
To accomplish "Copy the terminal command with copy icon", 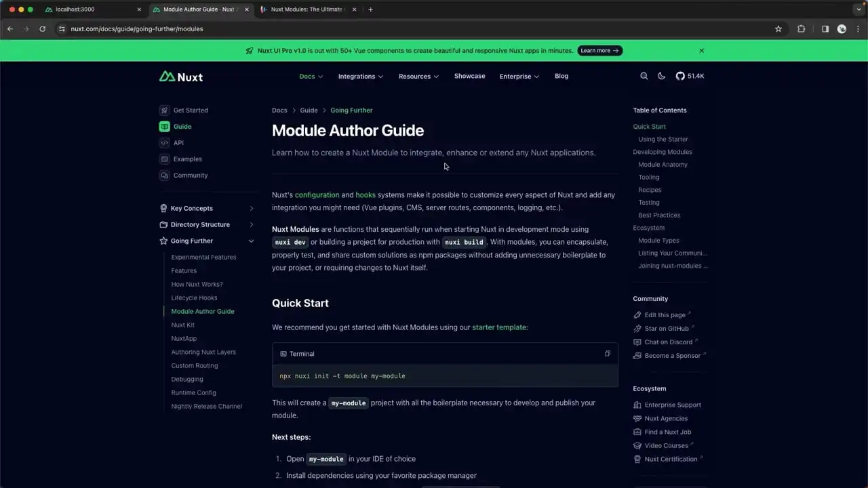I will coord(608,353).
